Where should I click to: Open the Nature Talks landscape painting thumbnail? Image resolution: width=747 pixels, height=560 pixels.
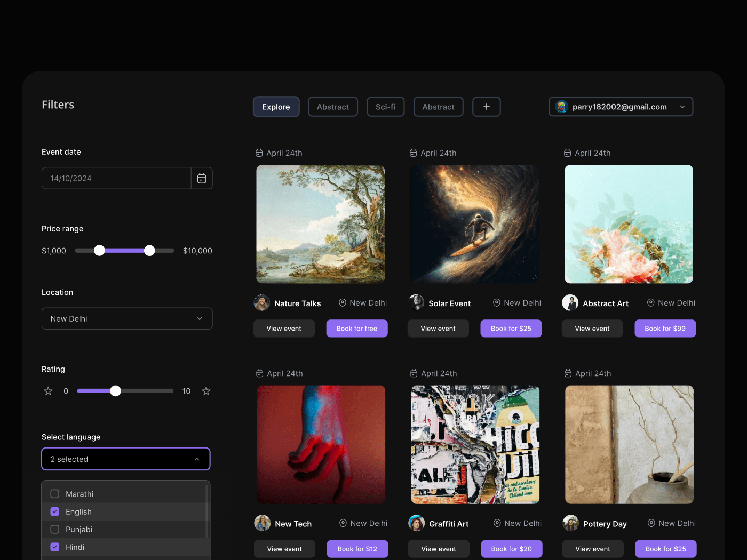pos(321,224)
